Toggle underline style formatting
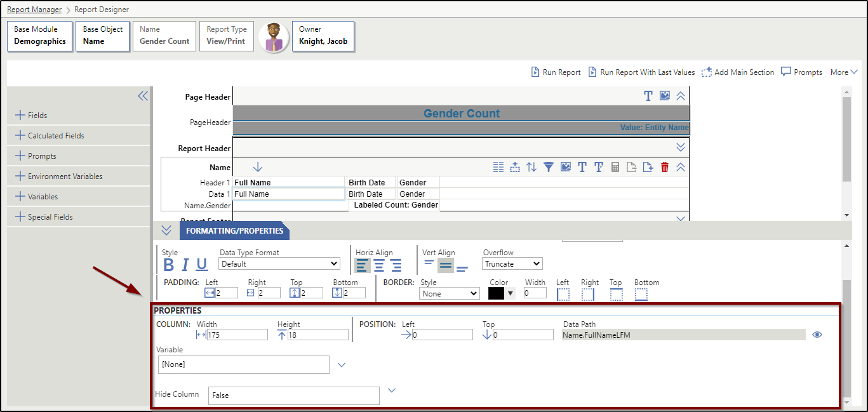868x412 pixels. (202, 265)
